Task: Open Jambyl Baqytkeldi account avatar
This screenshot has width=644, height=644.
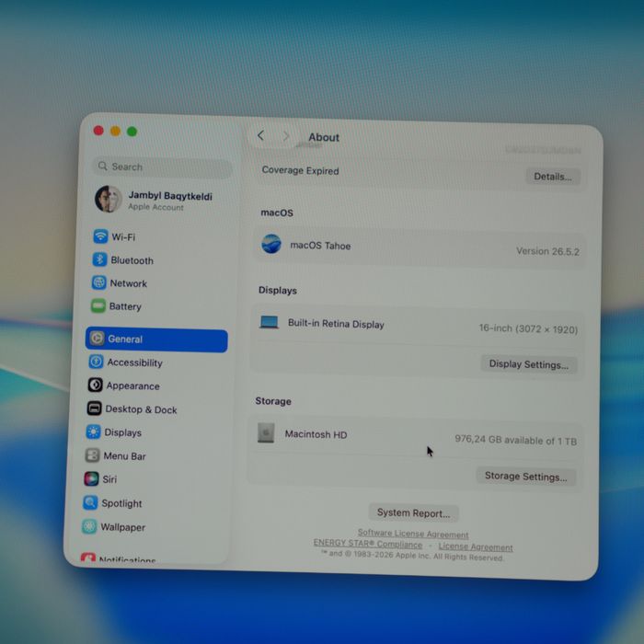Action: click(109, 200)
